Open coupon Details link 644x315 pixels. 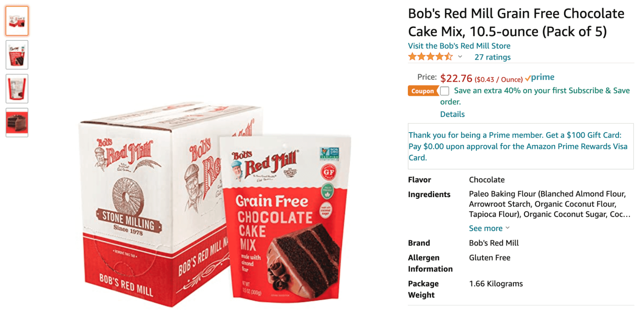pyautogui.click(x=452, y=114)
